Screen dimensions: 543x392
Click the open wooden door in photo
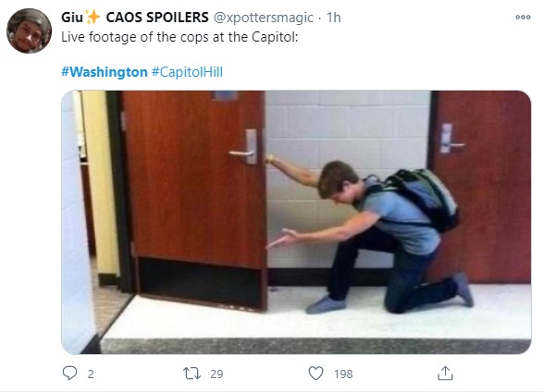(x=194, y=200)
